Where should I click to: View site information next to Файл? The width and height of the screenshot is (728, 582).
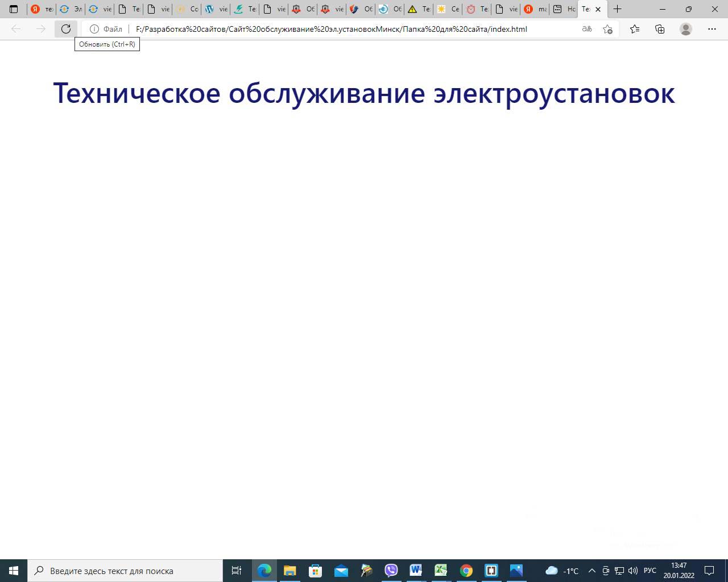(94, 29)
